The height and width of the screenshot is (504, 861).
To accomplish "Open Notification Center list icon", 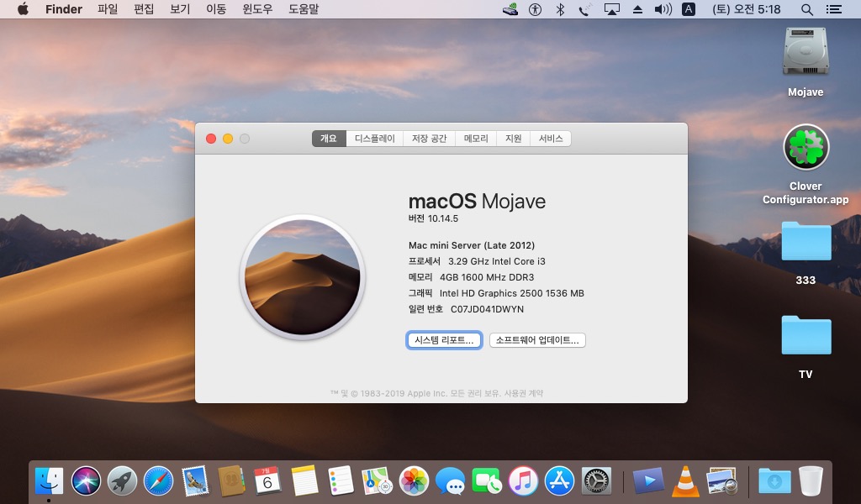I will (x=834, y=9).
